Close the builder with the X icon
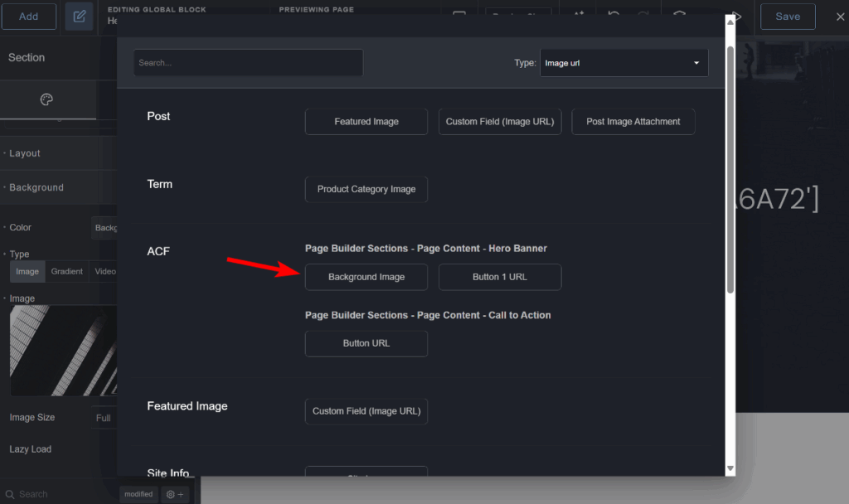This screenshot has height=504, width=849. tap(840, 17)
